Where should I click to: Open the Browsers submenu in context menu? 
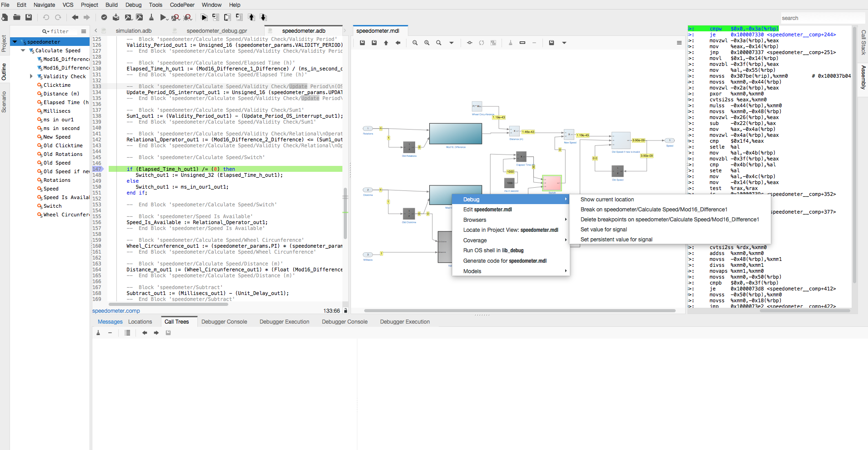(x=511, y=220)
